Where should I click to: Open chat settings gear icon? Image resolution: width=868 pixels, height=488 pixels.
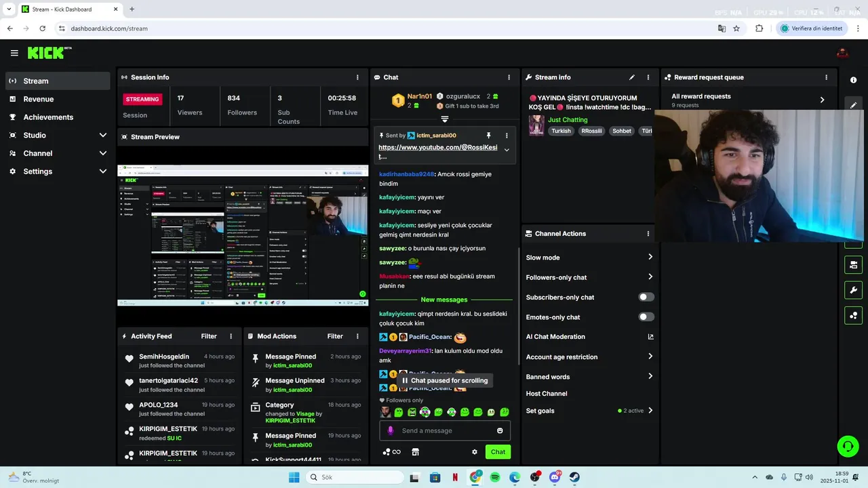point(475,452)
